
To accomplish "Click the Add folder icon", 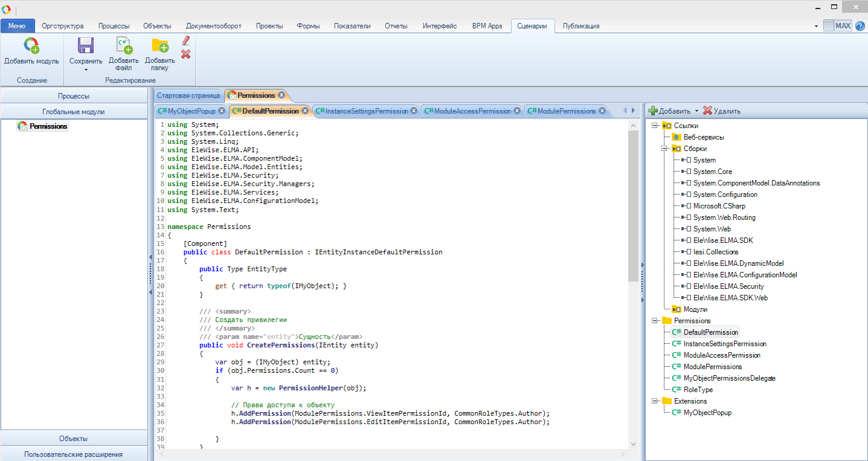I will point(159,46).
